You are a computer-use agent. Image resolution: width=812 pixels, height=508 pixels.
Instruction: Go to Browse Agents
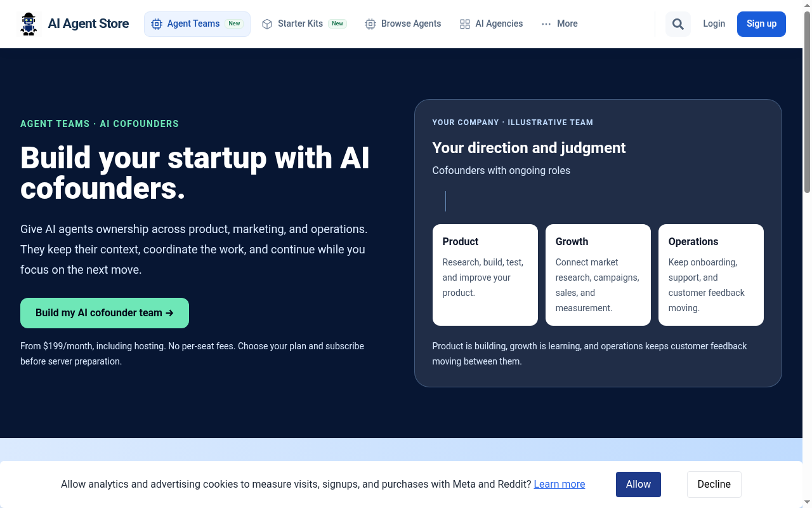point(403,24)
